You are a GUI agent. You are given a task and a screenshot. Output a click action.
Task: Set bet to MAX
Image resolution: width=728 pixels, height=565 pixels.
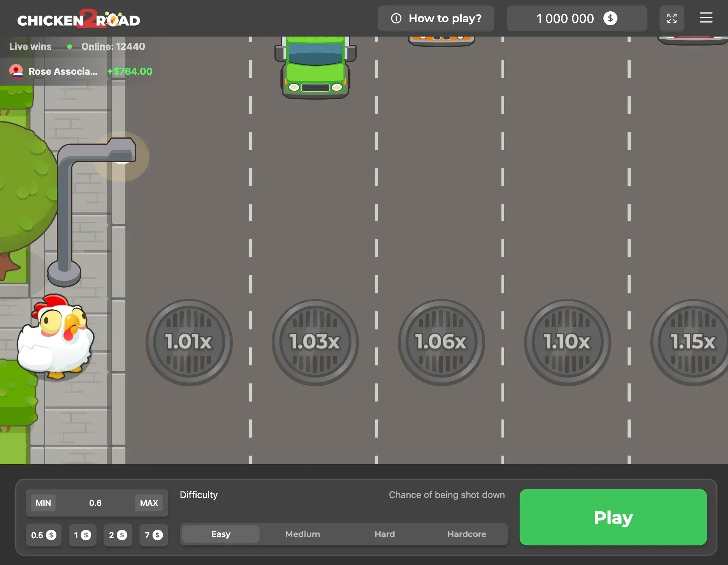[149, 503]
